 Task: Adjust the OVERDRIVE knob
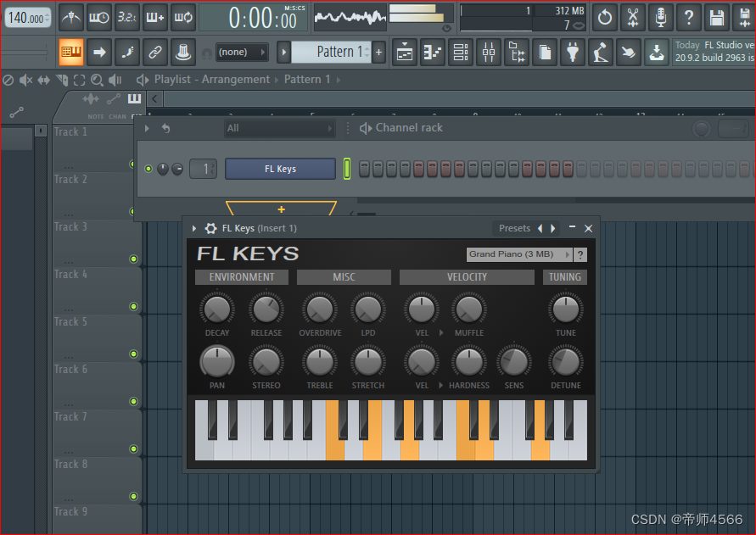(320, 309)
